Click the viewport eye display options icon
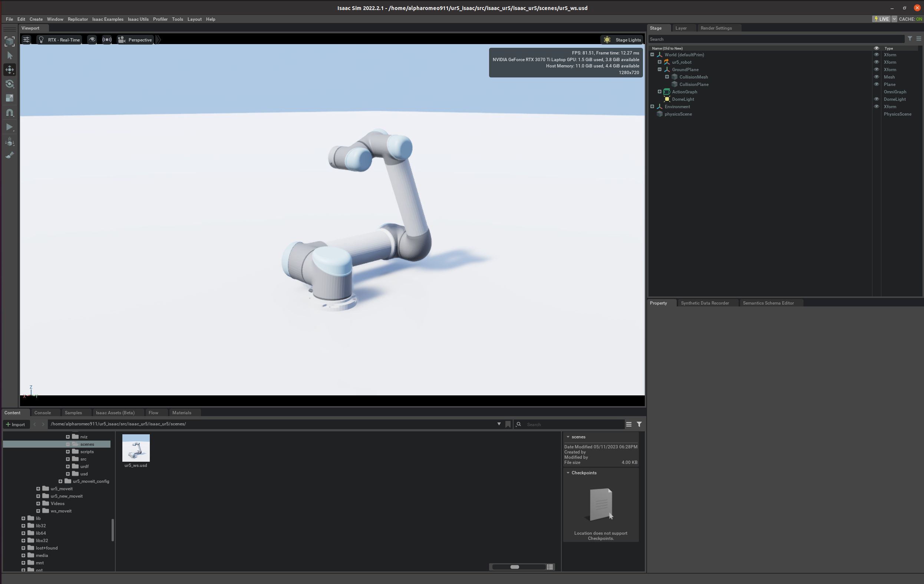 point(92,40)
